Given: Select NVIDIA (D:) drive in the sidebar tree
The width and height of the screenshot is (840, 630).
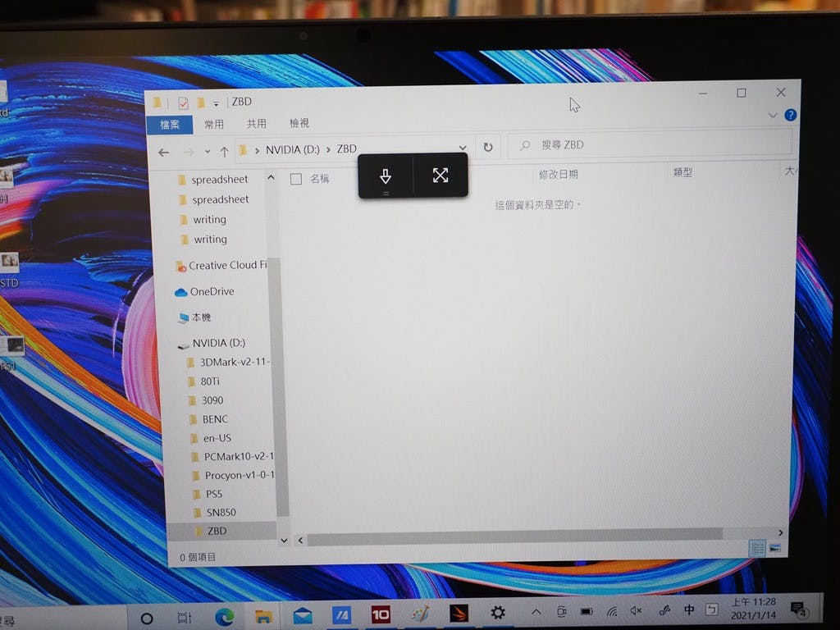Looking at the screenshot, I should pyautogui.click(x=212, y=343).
